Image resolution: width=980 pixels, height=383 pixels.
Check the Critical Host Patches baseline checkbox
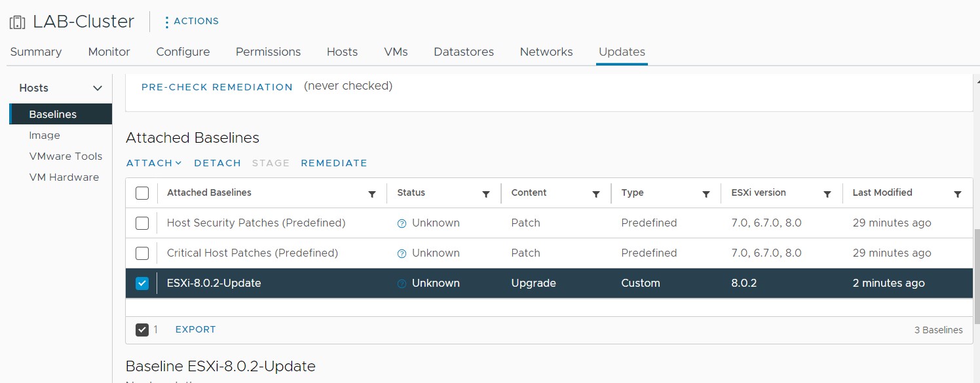pyautogui.click(x=142, y=253)
